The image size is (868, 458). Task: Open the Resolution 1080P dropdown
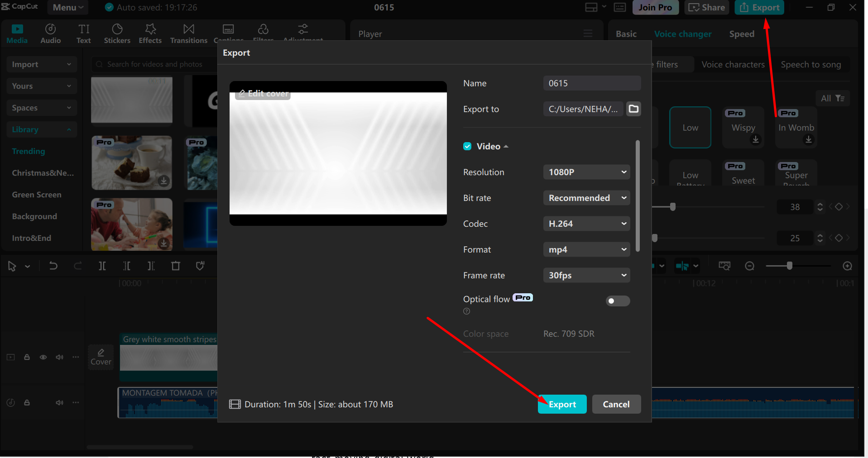(586, 172)
